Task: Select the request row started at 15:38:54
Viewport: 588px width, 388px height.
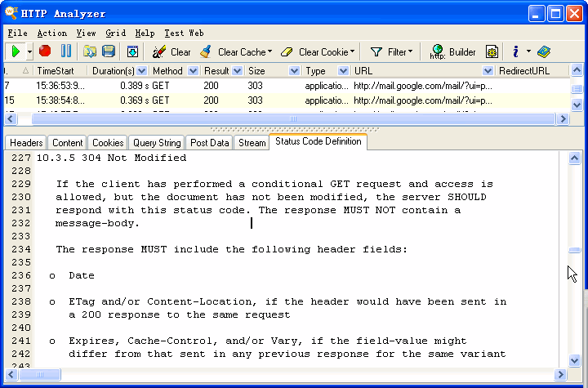Action: [x=245, y=100]
